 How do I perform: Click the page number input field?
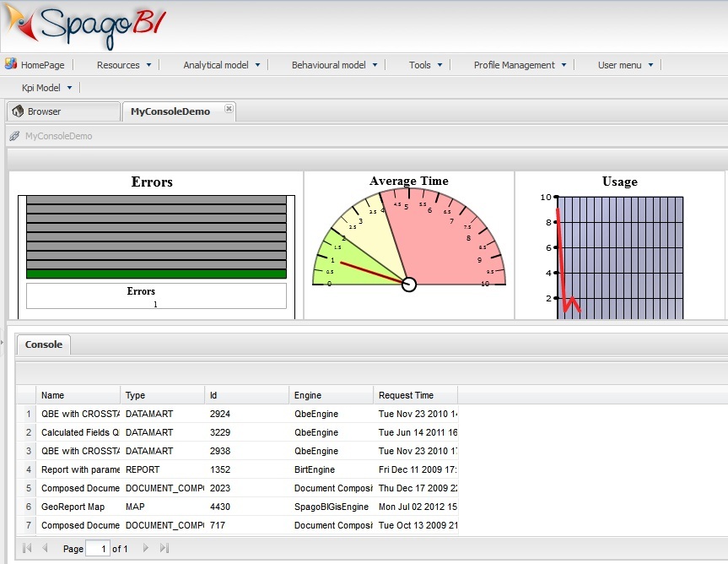pos(99,549)
